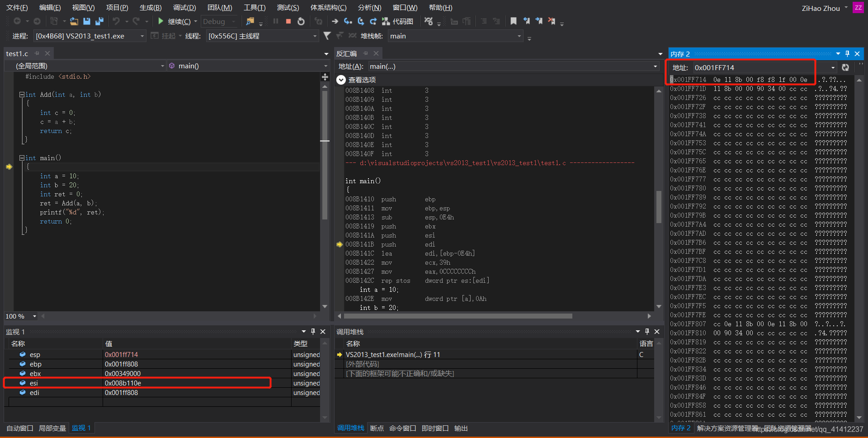The image size is (868, 438).
Task: Click the Continue (继续) green play icon
Action: [x=160, y=21]
